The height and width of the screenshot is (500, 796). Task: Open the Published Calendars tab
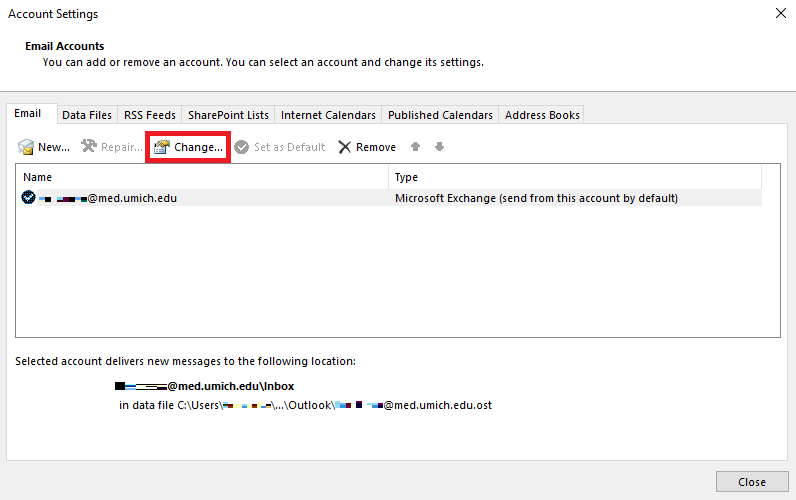pos(440,115)
